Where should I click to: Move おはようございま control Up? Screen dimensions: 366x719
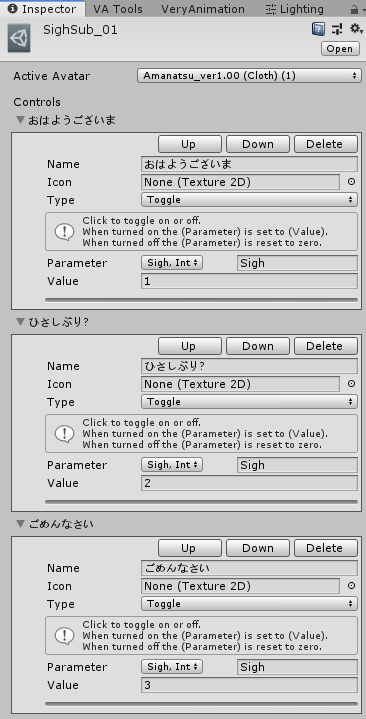point(189,144)
